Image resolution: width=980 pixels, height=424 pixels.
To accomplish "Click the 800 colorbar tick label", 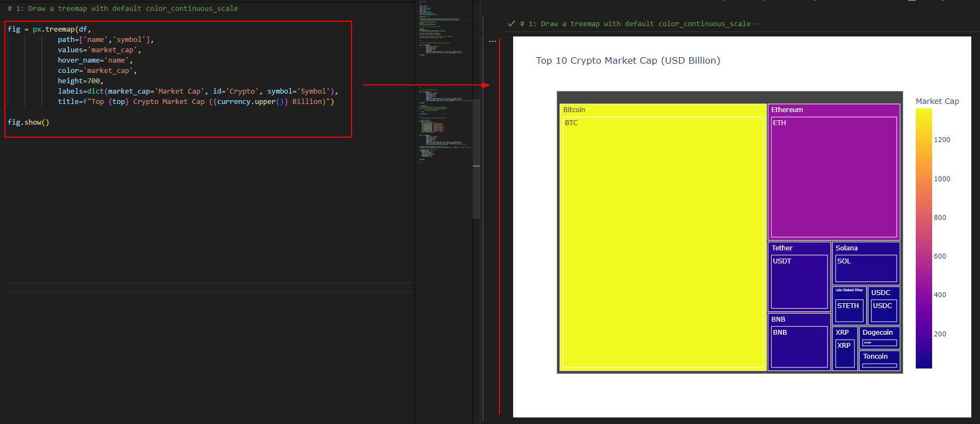I will pyautogui.click(x=940, y=218).
